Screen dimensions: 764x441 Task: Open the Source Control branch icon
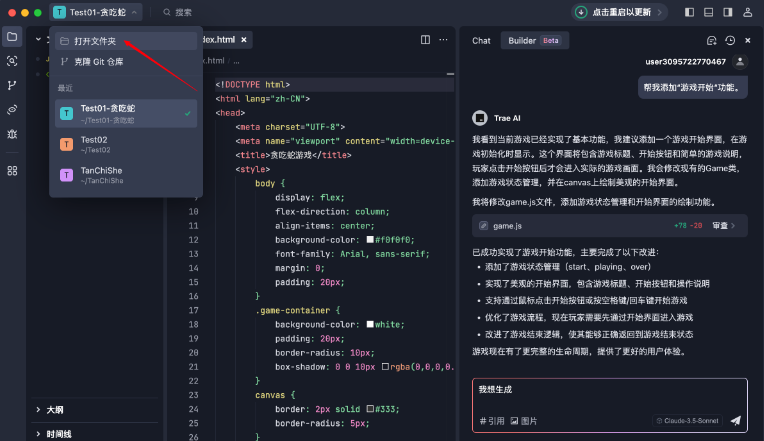coord(12,85)
